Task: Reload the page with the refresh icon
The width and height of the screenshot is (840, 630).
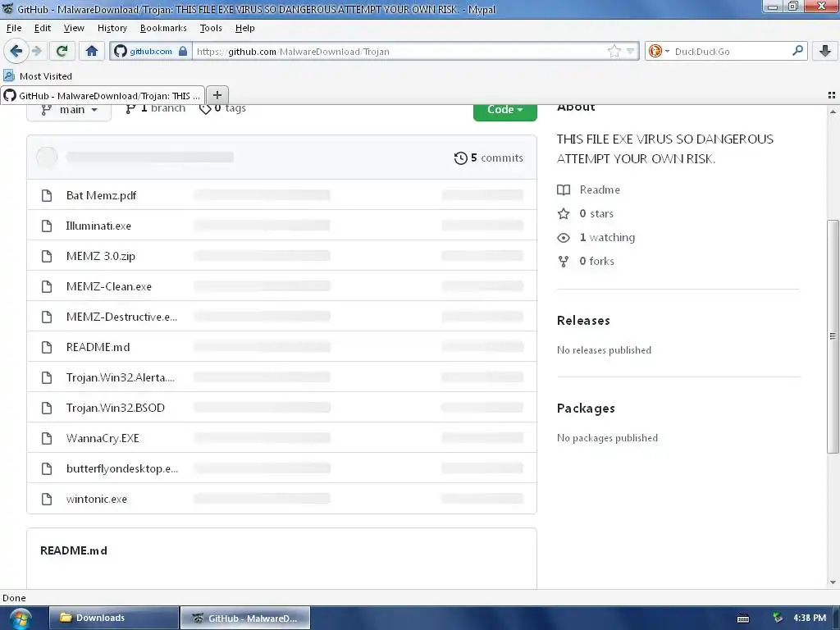Action: click(x=62, y=51)
